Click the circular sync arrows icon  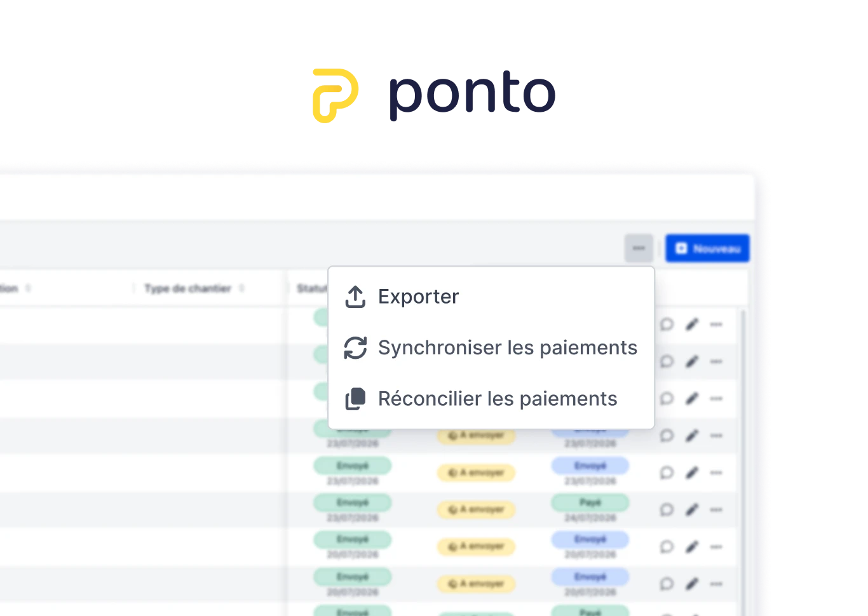point(355,348)
